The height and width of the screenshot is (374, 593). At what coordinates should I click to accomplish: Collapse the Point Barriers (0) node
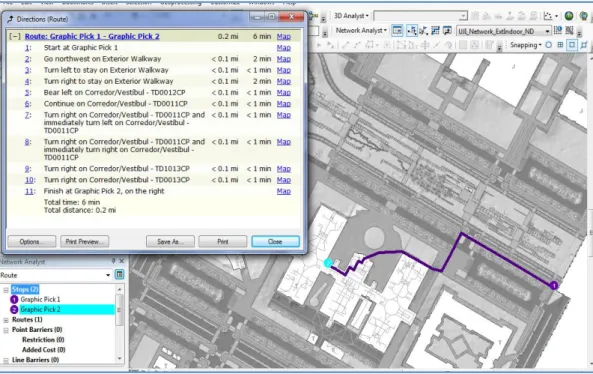(6, 330)
